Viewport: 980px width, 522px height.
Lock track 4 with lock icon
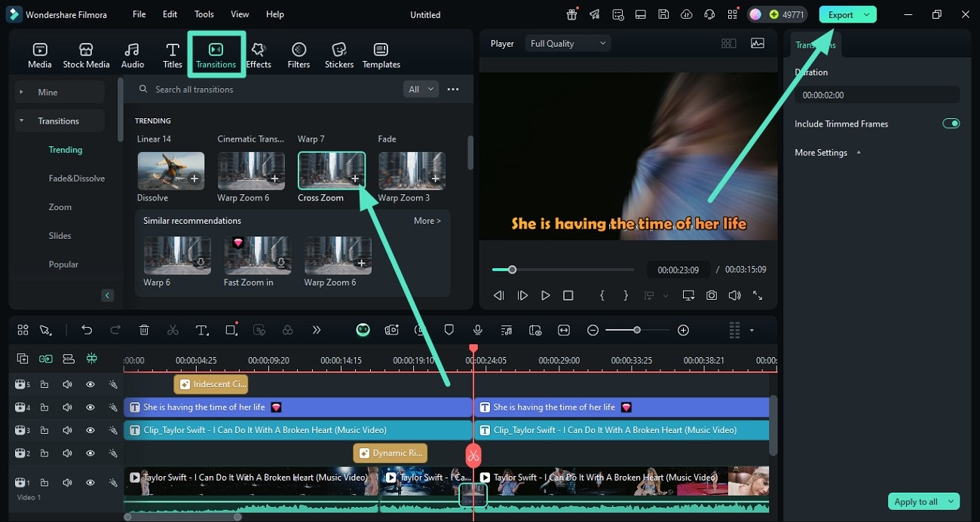click(x=44, y=408)
